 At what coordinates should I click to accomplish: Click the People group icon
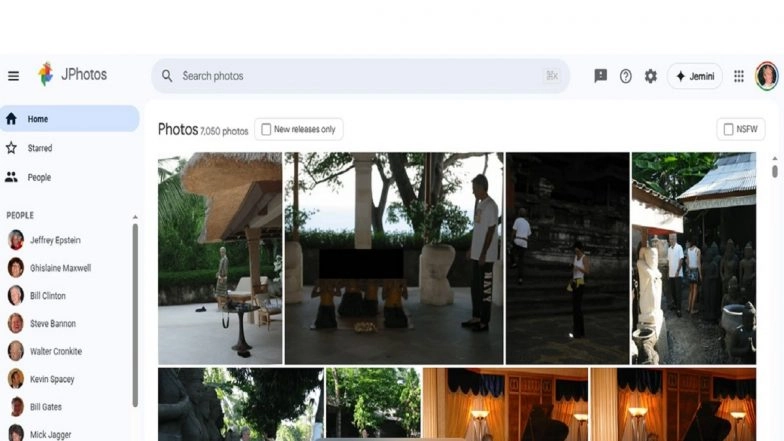click(11, 177)
